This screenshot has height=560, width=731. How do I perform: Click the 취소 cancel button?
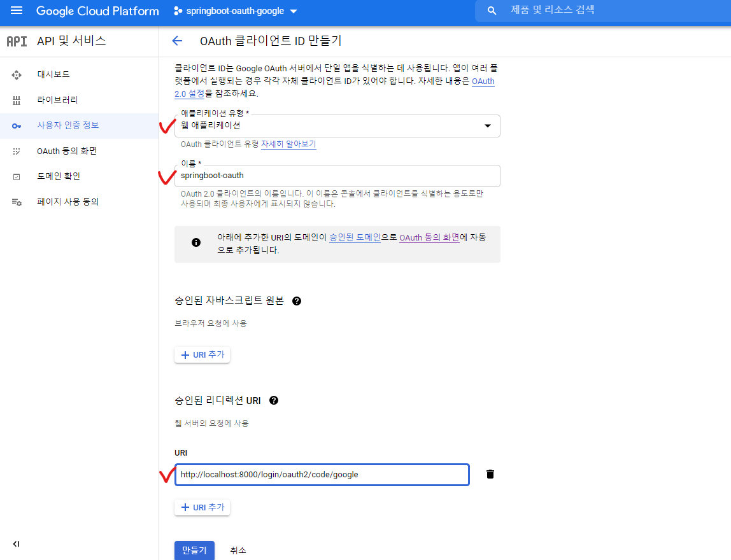click(238, 550)
